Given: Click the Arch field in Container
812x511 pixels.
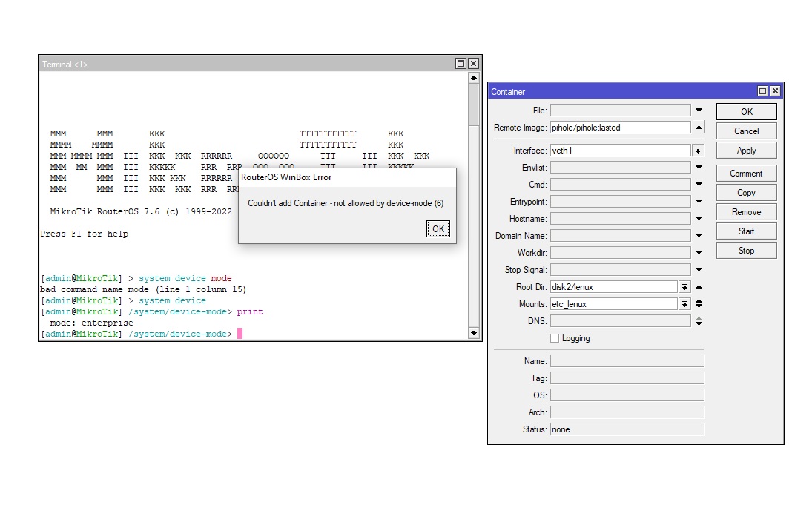Looking at the screenshot, I should tap(627, 412).
